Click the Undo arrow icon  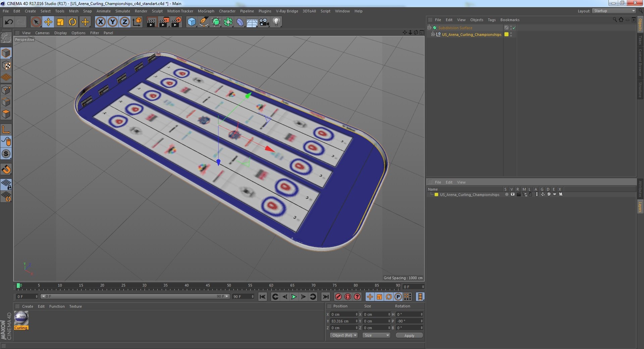point(9,22)
